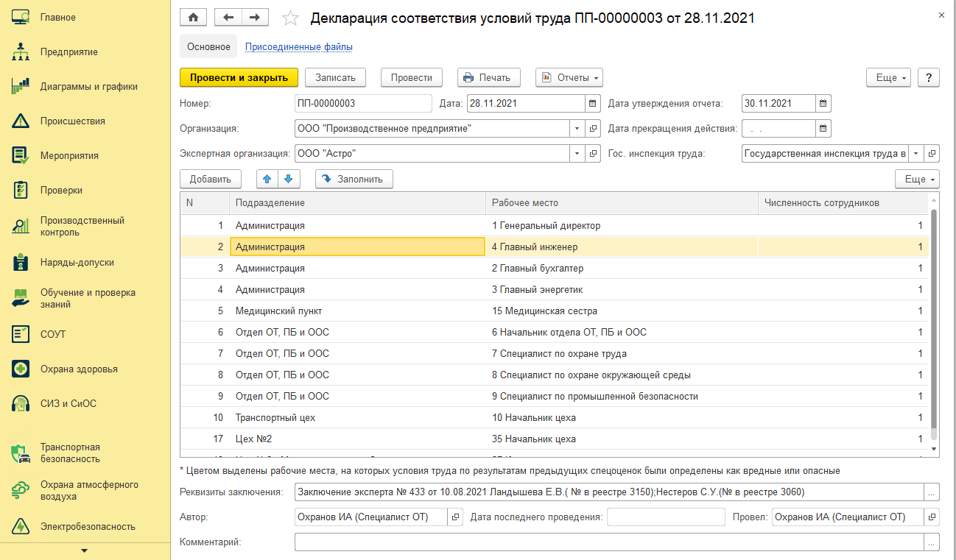Move the row down with the arrow button
The width and height of the screenshot is (956, 560).
pos(288,179)
